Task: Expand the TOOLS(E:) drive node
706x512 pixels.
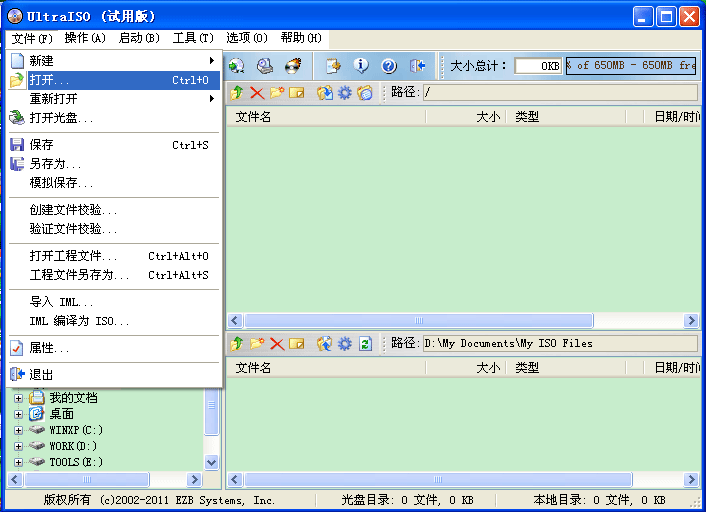Action: tap(18, 462)
